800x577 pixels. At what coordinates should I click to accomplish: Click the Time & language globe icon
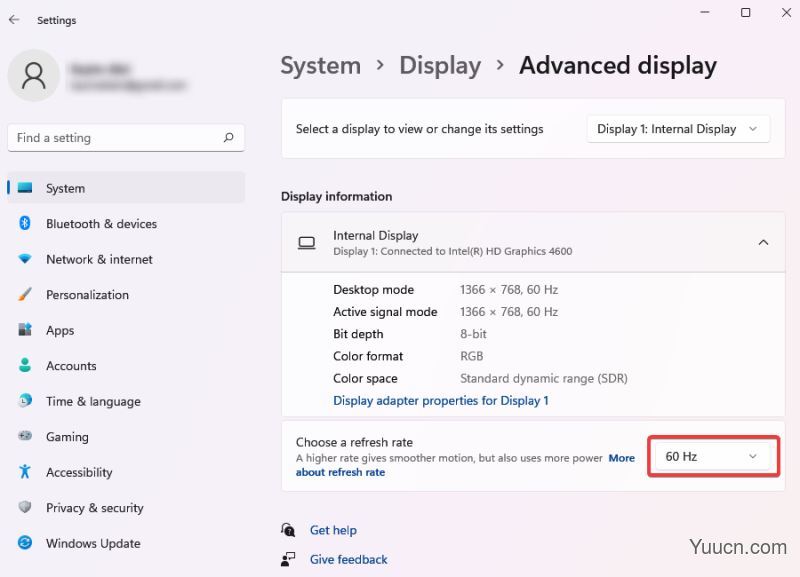(x=25, y=400)
